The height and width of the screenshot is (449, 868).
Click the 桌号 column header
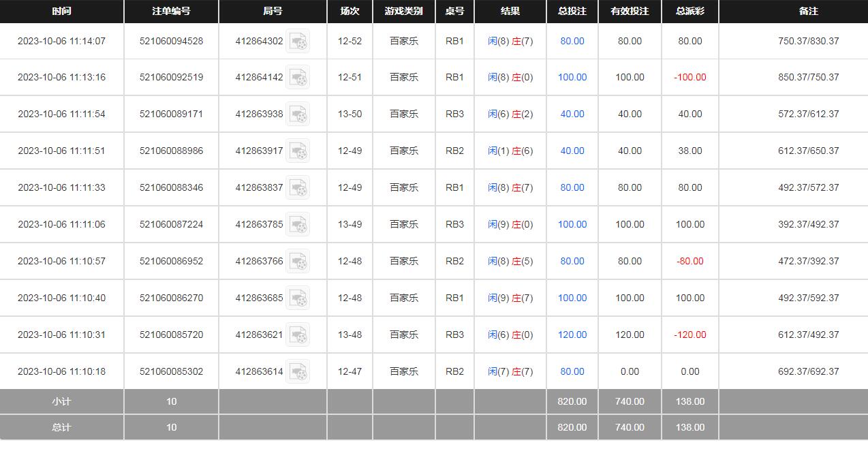click(x=454, y=11)
